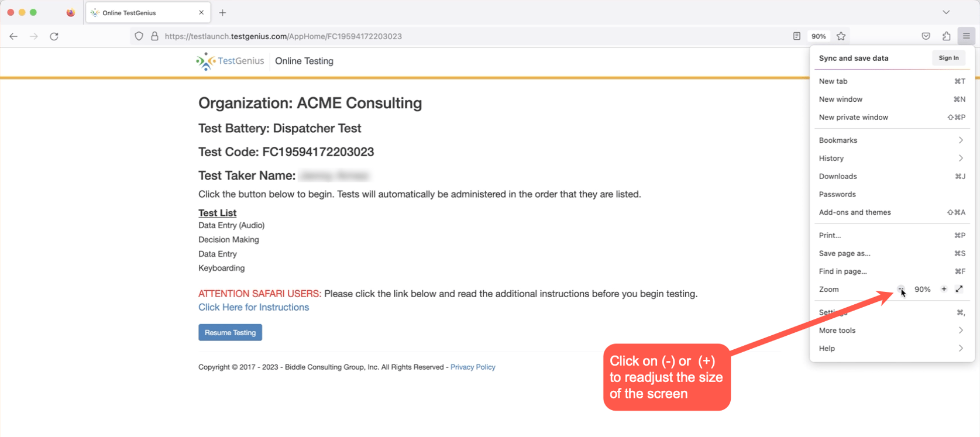This screenshot has height=437, width=980.
Task: Enter full screen via Zoom row arrows icon
Action: tap(959, 289)
